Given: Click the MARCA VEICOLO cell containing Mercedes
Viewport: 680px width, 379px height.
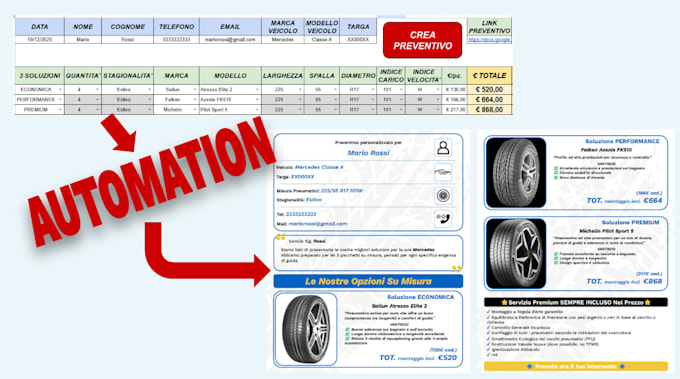Looking at the screenshot, I should point(283,39).
